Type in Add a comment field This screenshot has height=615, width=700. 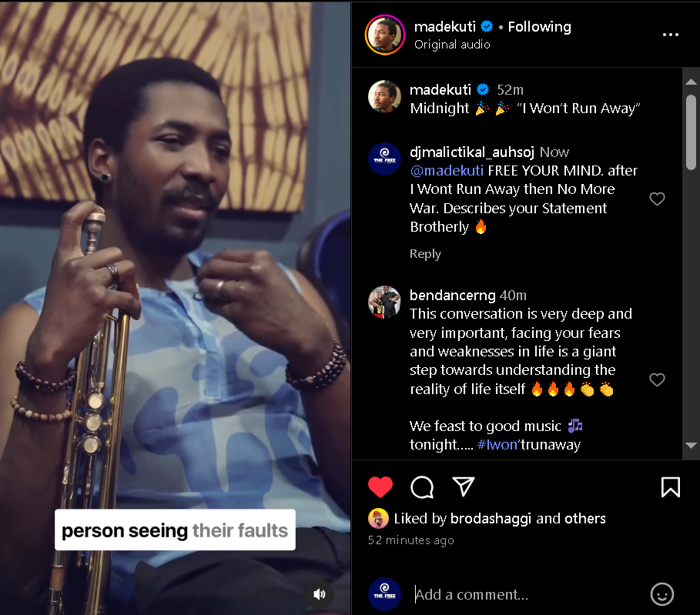tap(524, 594)
